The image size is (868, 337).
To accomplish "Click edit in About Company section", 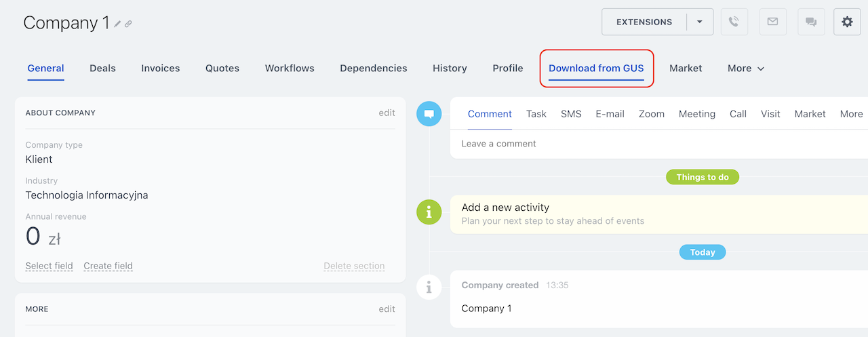I will (387, 113).
